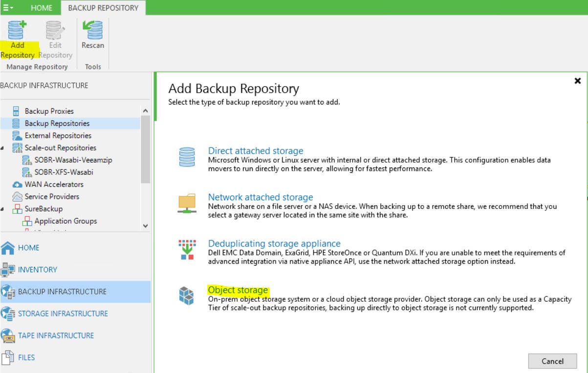The width and height of the screenshot is (588, 373).
Task: Click the HOME navigation house icon
Action: (x=9, y=247)
